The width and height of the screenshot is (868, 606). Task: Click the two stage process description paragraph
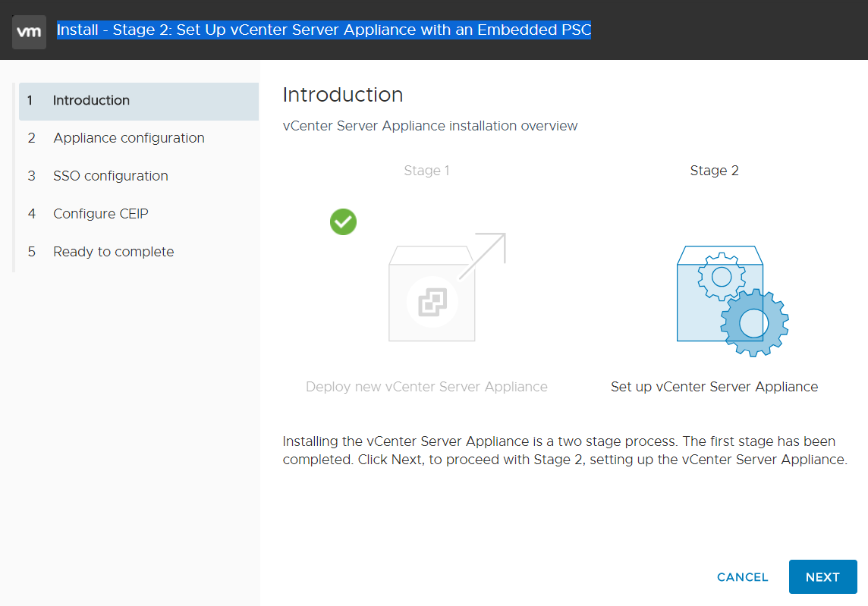tap(565, 451)
